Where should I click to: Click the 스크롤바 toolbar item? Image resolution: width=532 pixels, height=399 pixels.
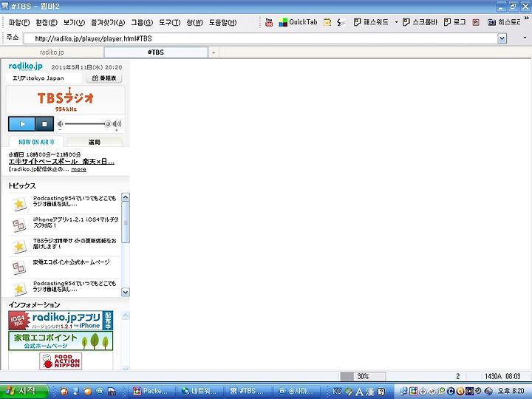[x=420, y=22]
